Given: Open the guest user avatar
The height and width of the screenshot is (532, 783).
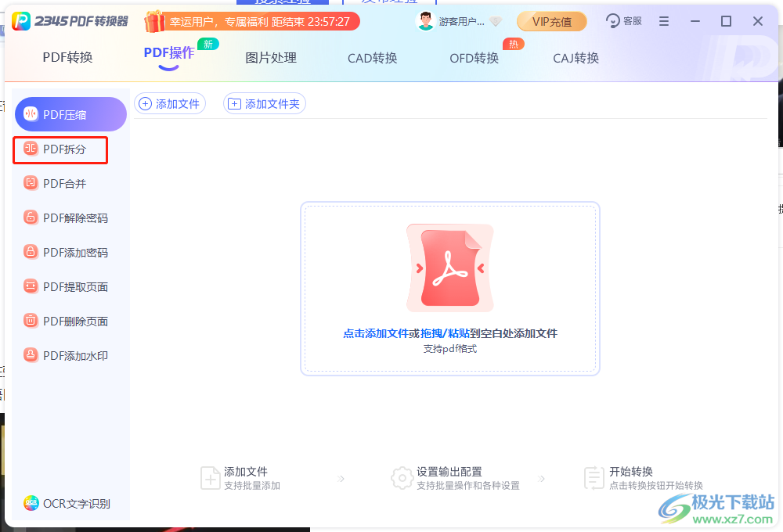Looking at the screenshot, I should [425, 21].
